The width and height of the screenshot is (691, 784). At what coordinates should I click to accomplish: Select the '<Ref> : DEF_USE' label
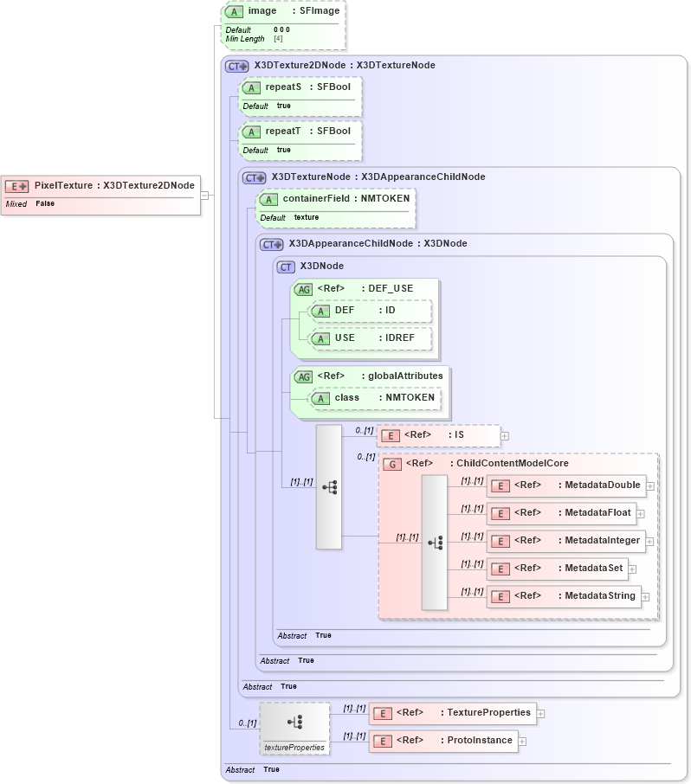coord(365,288)
